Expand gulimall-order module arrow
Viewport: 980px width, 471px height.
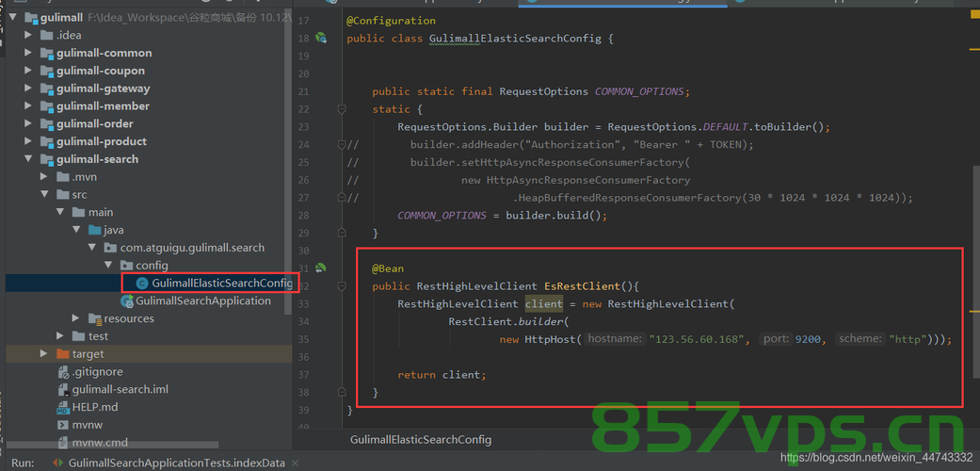pyautogui.click(x=29, y=123)
